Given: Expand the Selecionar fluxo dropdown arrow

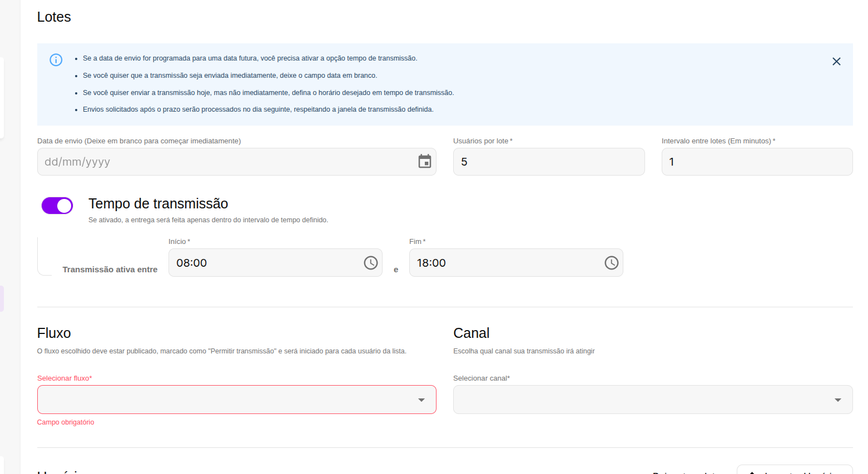Looking at the screenshot, I should click(421, 400).
